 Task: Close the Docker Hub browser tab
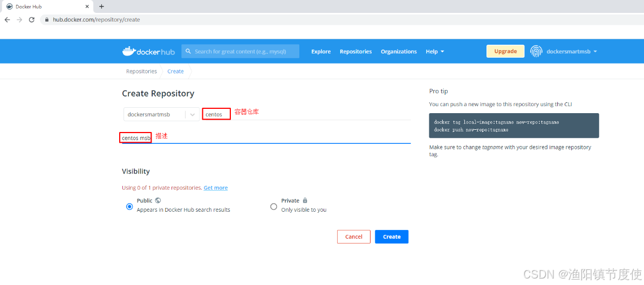[87, 6]
